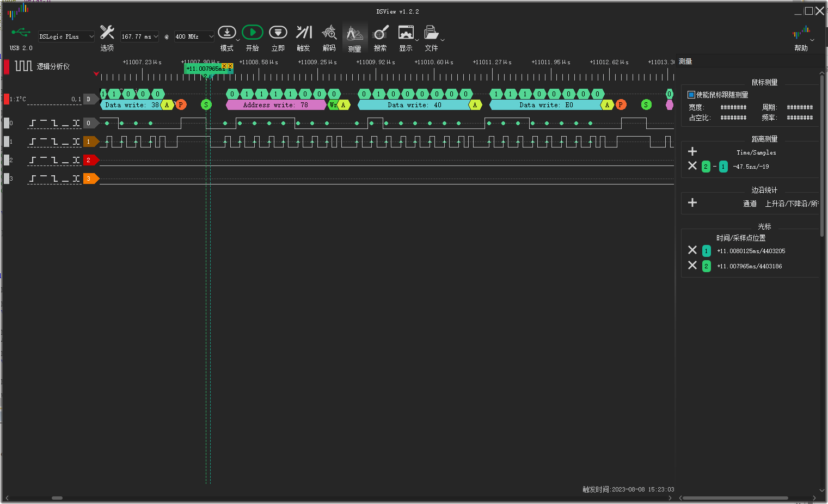
Task: Open the 显示 (Display) menu
Action: point(406,33)
